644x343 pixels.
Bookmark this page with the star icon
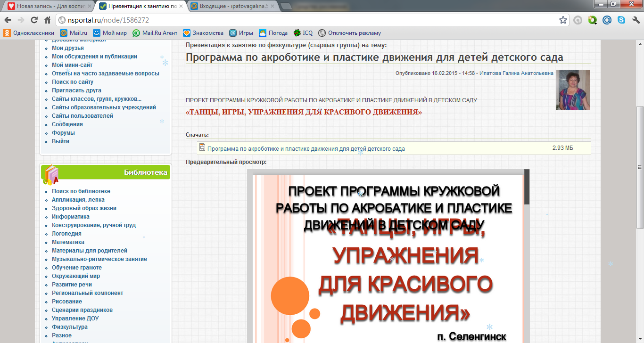(x=563, y=20)
